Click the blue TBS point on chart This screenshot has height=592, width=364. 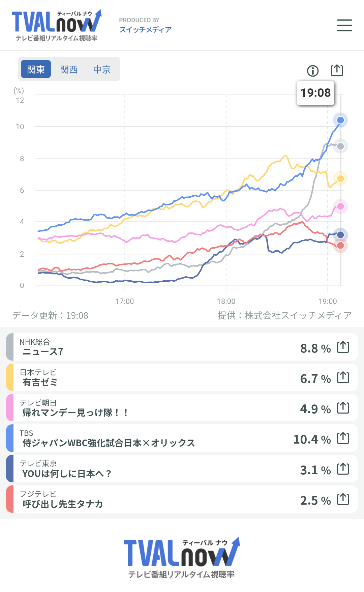pos(340,120)
